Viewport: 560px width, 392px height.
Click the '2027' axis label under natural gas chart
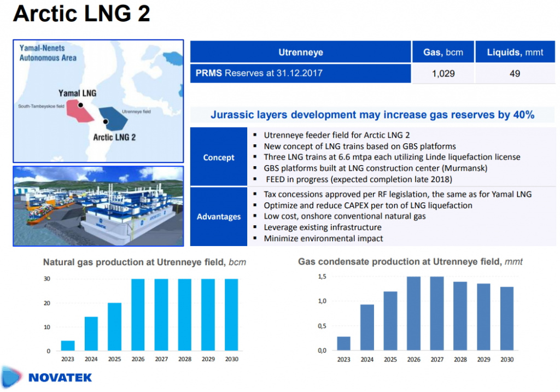pyautogui.click(x=161, y=359)
